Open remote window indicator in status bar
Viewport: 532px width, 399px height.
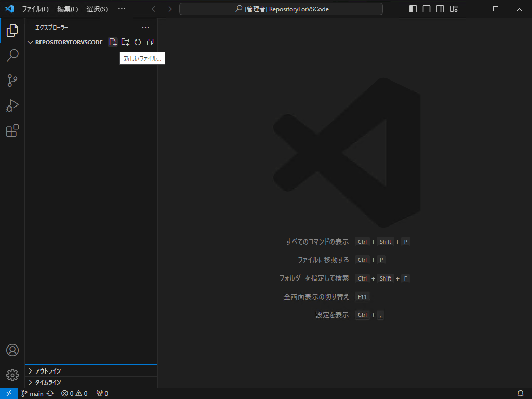9,394
